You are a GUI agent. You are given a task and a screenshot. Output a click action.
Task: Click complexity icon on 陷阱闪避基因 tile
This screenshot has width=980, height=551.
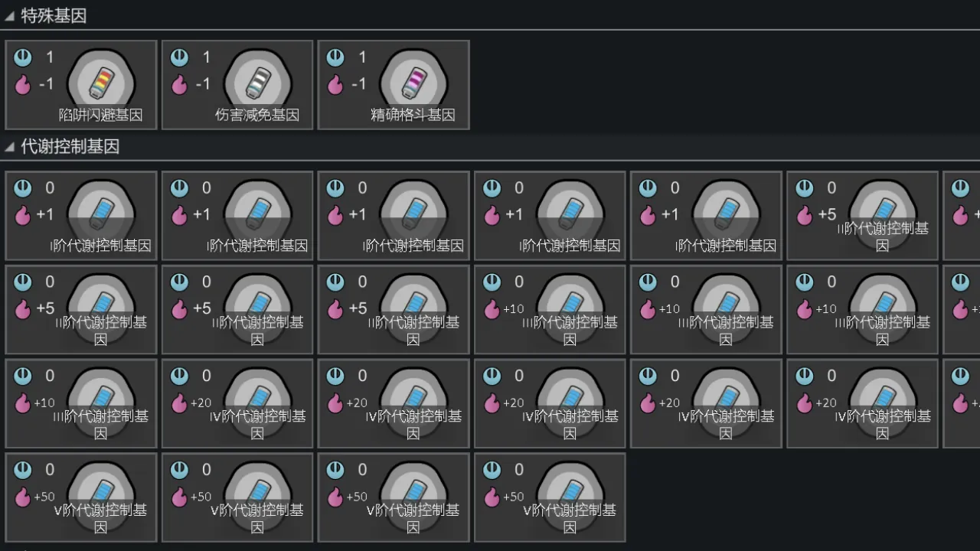tap(23, 57)
